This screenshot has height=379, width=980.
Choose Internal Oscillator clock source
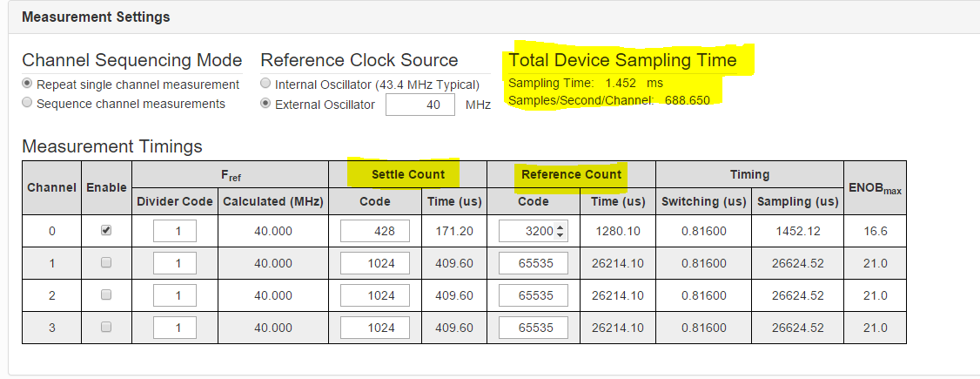[x=265, y=83]
